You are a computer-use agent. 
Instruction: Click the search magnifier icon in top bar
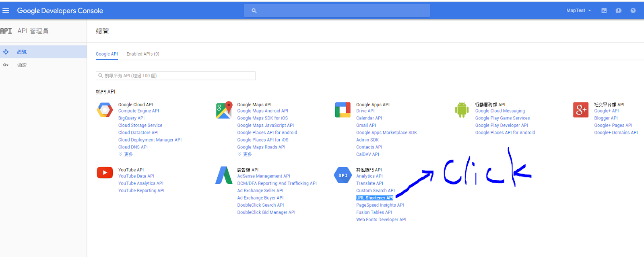tap(254, 11)
